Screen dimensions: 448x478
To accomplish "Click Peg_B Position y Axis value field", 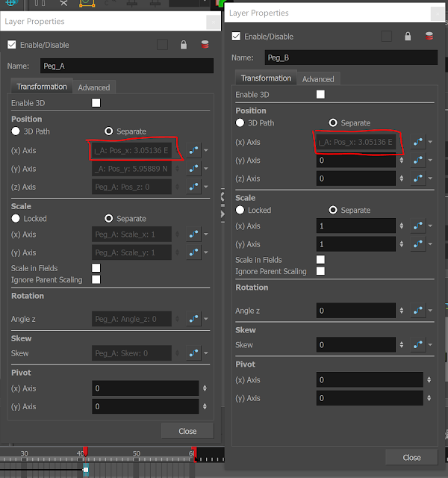I will (x=356, y=160).
